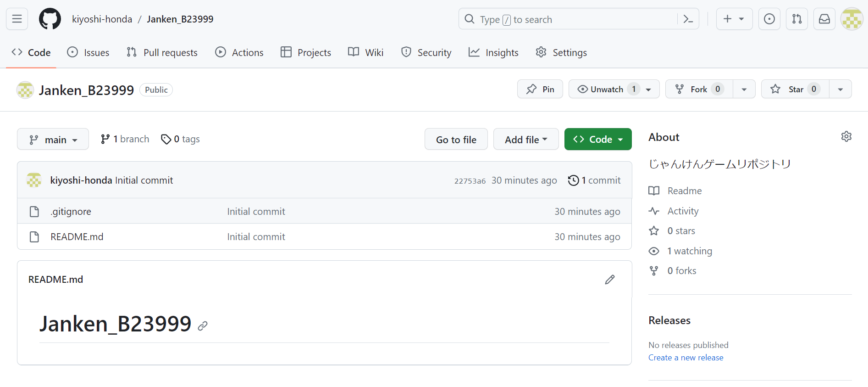
Task: Open the GitHub homepage logo
Action: point(50,19)
